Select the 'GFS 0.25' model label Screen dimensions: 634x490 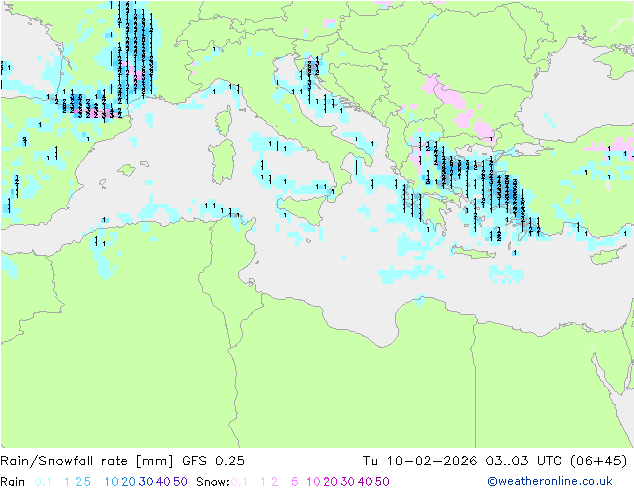[x=213, y=461]
